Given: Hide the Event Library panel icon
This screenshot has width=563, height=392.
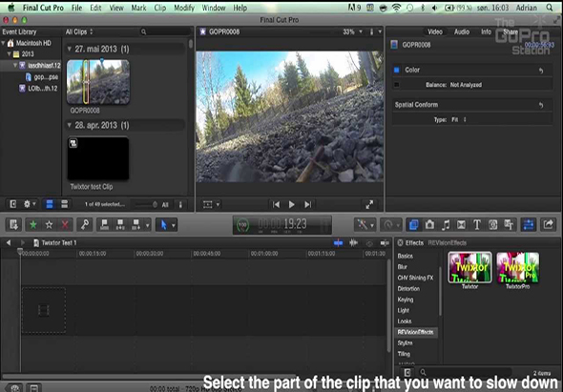Looking at the screenshot, I should [x=13, y=204].
